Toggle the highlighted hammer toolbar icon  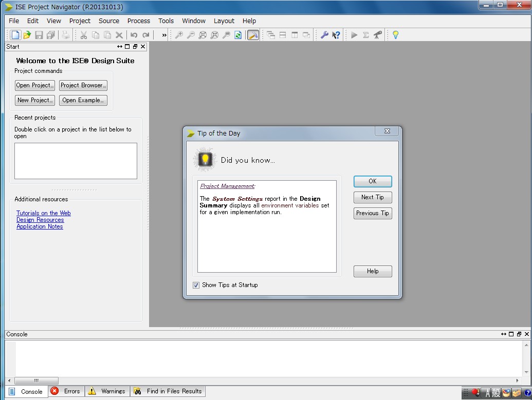click(253, 35)
